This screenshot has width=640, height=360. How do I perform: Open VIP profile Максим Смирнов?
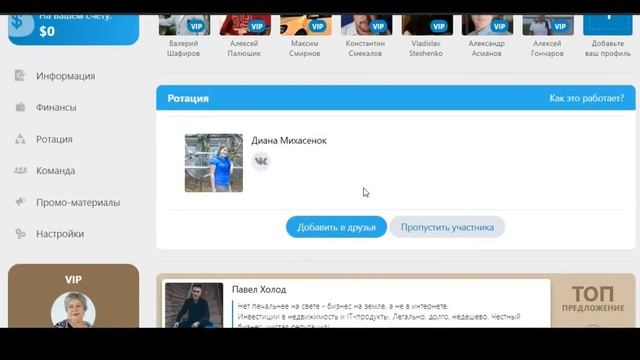tap(305, 36)
